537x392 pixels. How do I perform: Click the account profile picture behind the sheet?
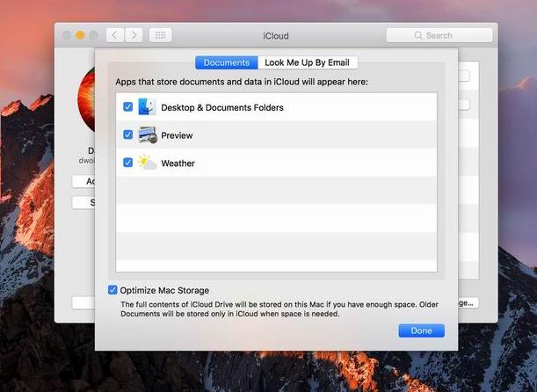[86, 99]
